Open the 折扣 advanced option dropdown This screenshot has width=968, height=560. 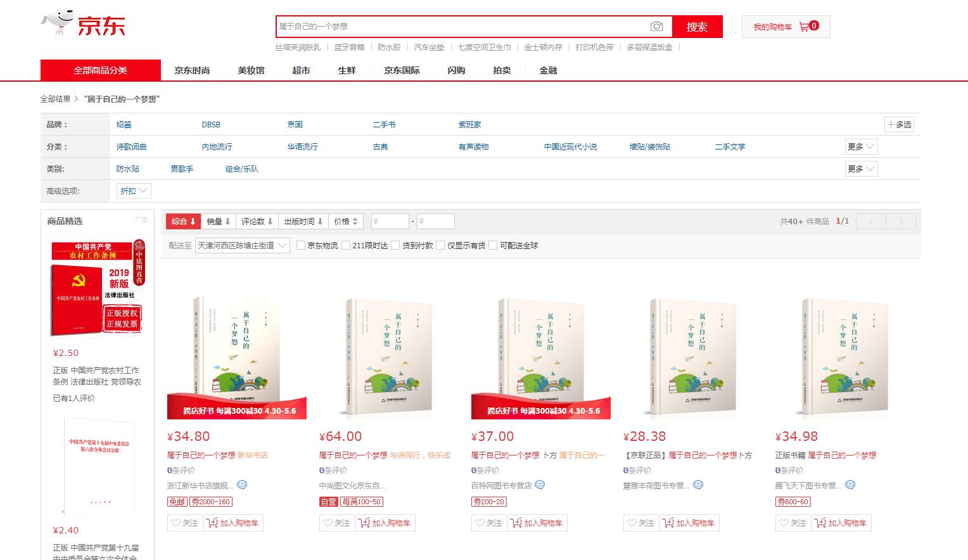click(x=134, y=191)
